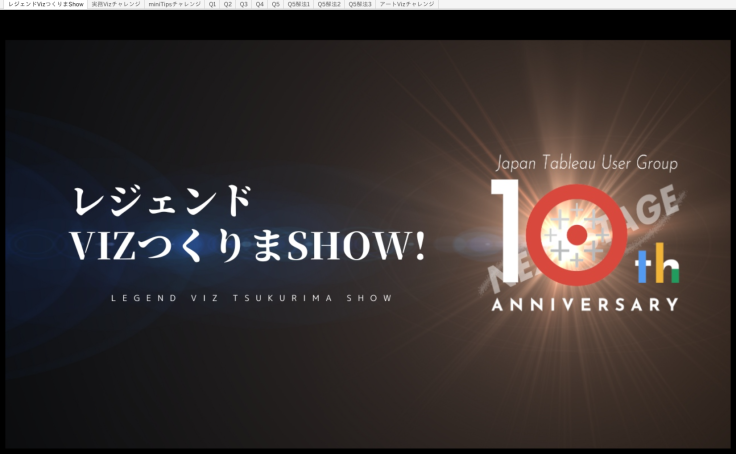
Task: Switch to the Q3 tab
Action: coord(244,4)
